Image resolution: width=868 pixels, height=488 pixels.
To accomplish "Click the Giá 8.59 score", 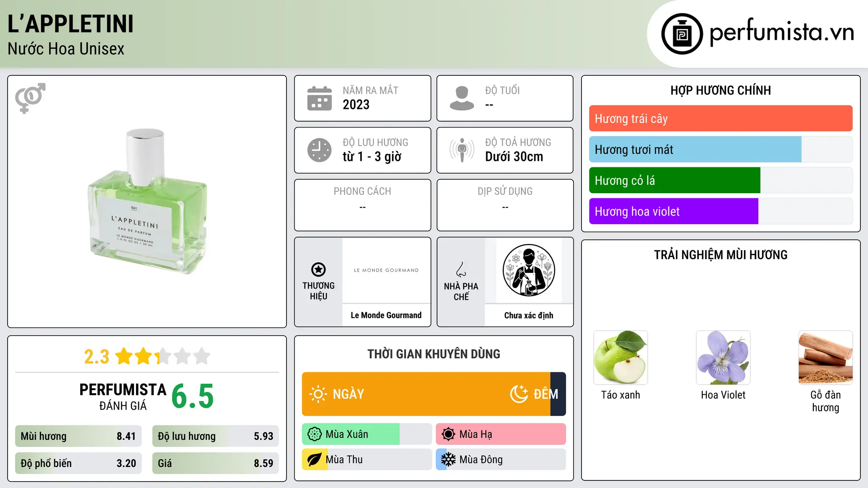I will 215,463.
